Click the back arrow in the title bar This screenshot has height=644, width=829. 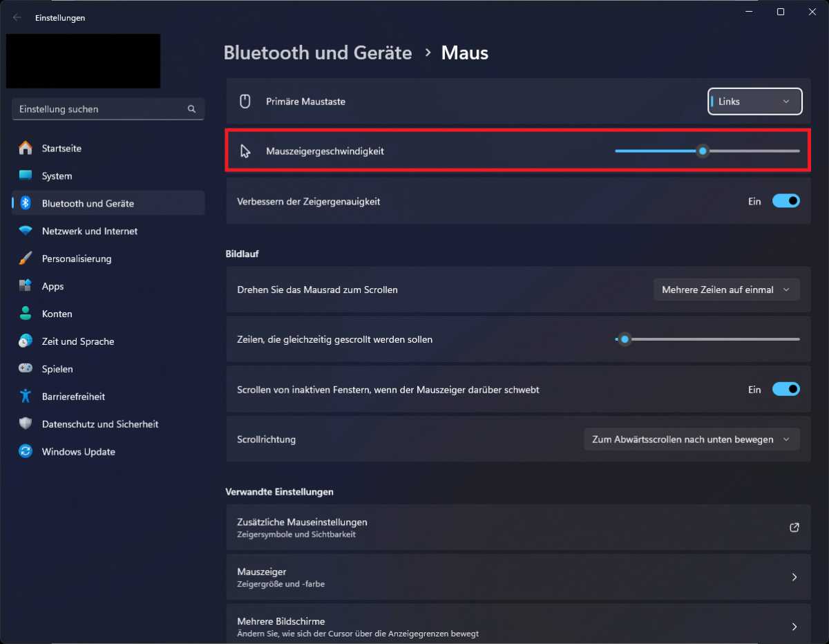(x=17, y=17)
